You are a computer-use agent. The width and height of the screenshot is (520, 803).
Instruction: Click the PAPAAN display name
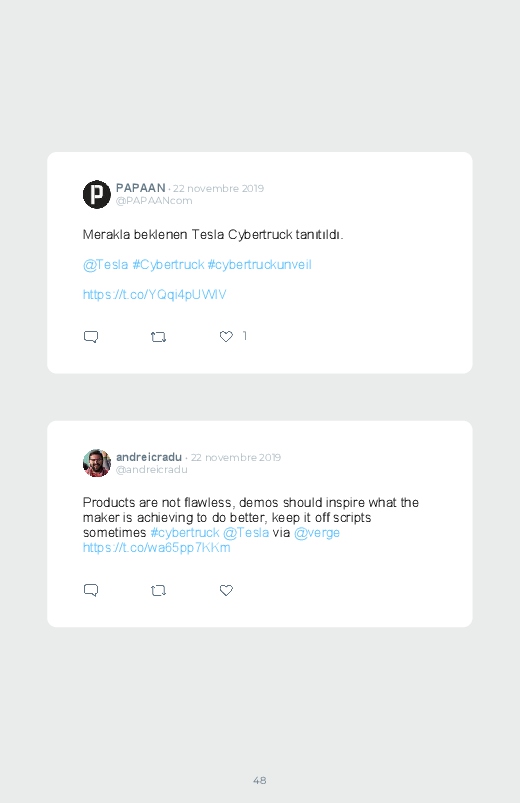140,188
